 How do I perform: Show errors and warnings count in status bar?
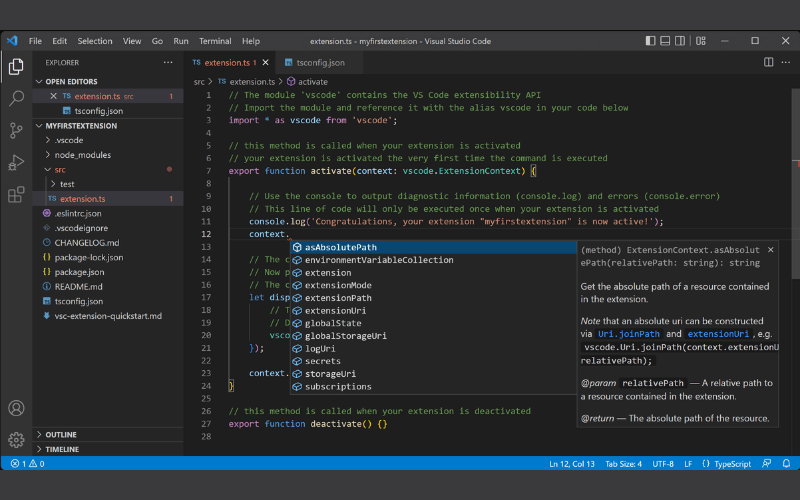pyautogui.click(x=28, y=464)
